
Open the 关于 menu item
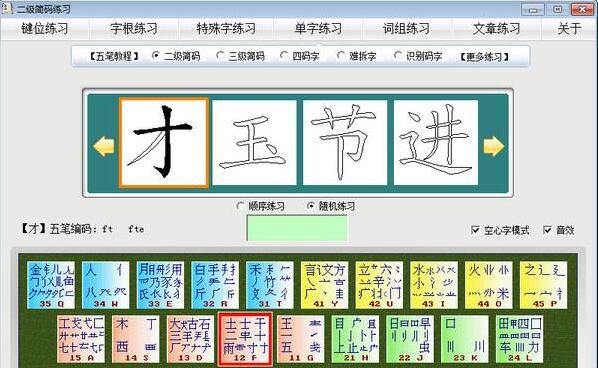569,29
